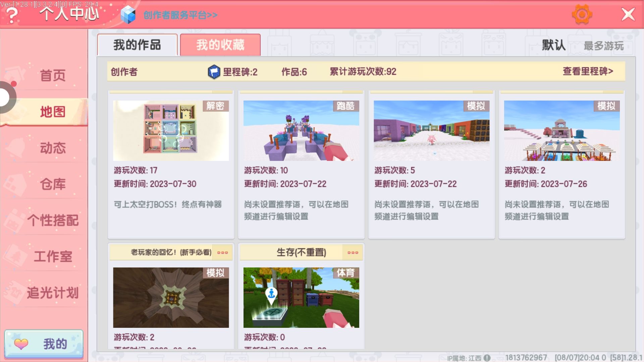Open the orange settings gear icon
644x362 pixels.
(582, 14)
